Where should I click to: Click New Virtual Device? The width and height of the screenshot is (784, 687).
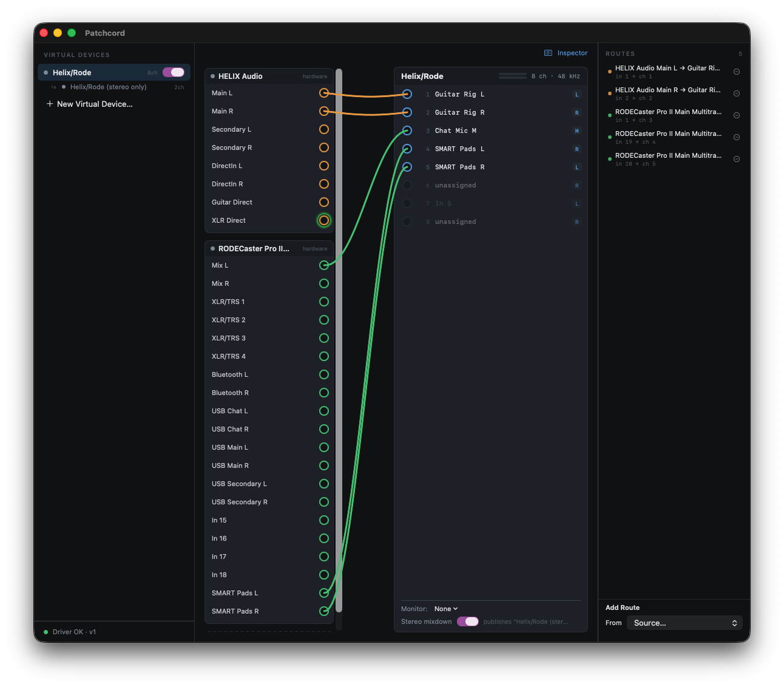(x=90, y=104)
